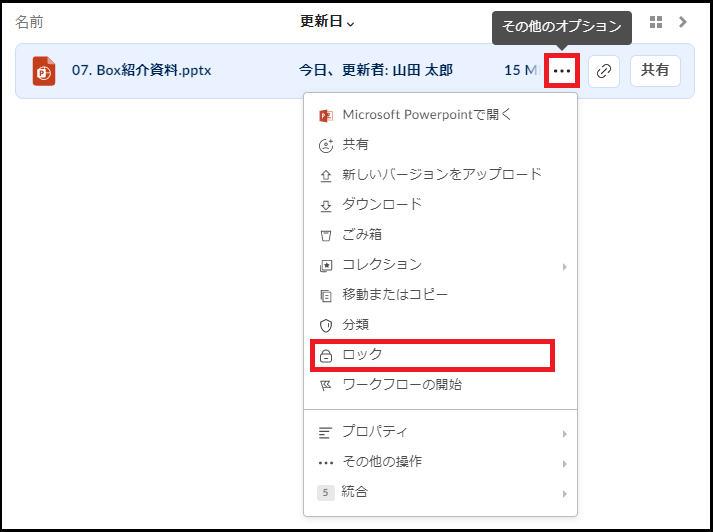The image size is (713, 532).
Task: Click the trash bin icon
Action: coord(326,236)
